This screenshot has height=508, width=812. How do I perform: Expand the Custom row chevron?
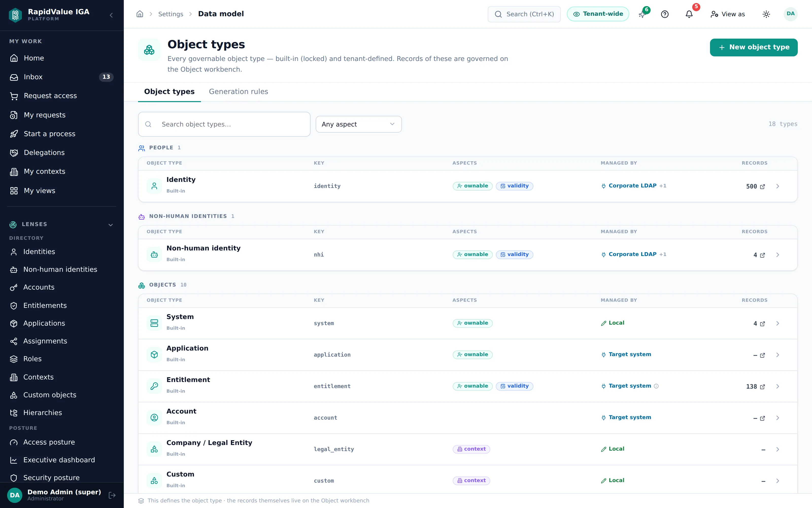(777, 481)
